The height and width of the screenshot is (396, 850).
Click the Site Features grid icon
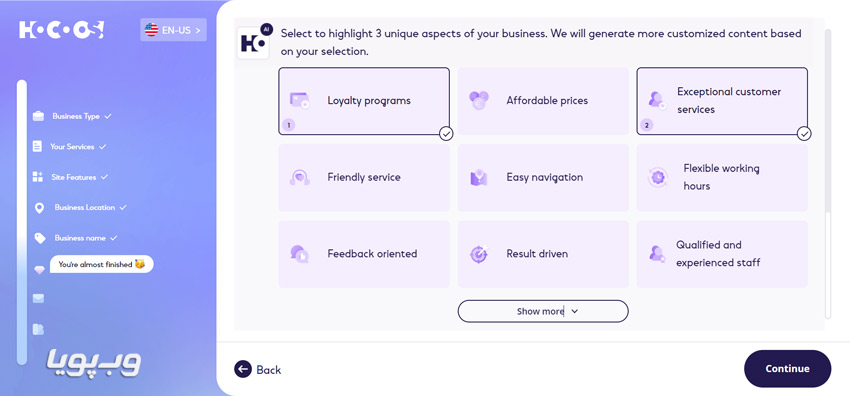tap(37, 177)
